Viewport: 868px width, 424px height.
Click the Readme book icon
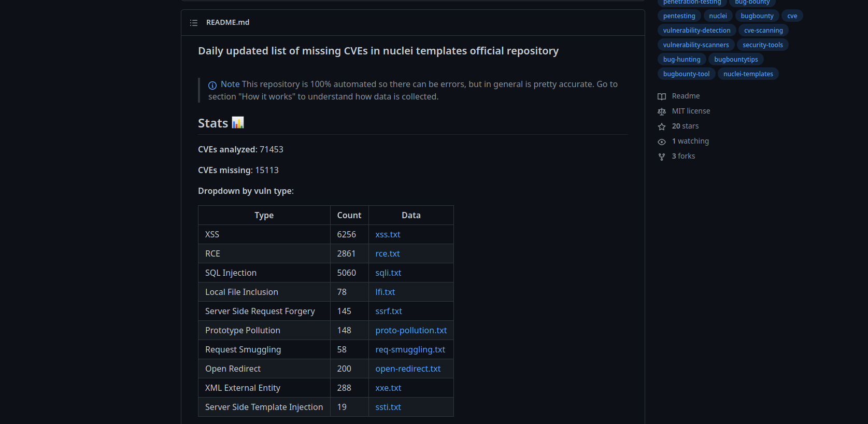pos(662,96)
